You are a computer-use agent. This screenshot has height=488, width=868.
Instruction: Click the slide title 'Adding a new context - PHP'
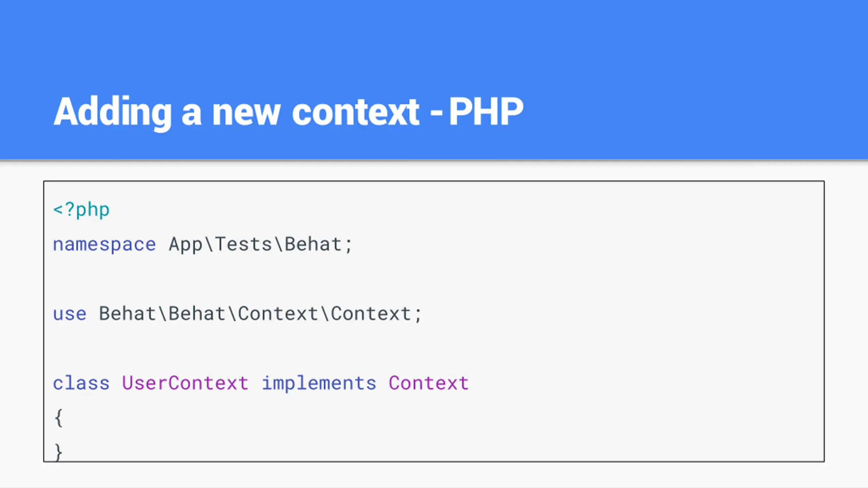(x=289, y=112)
